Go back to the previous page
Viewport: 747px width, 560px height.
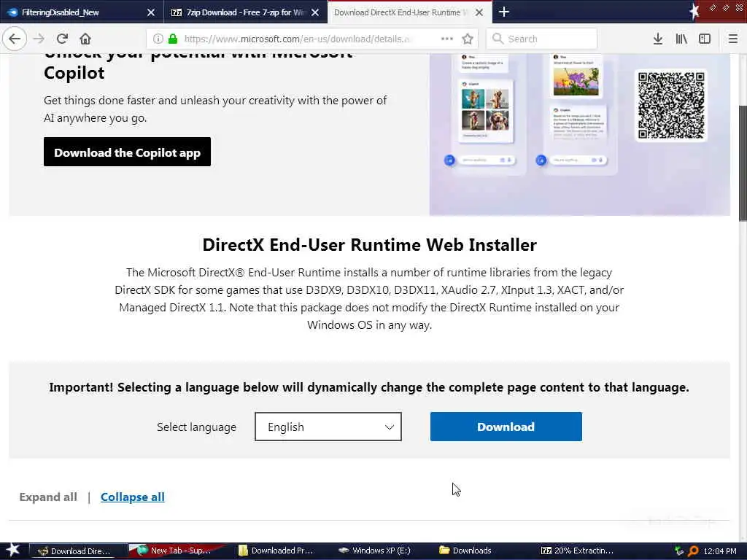[x=15, y=39]
